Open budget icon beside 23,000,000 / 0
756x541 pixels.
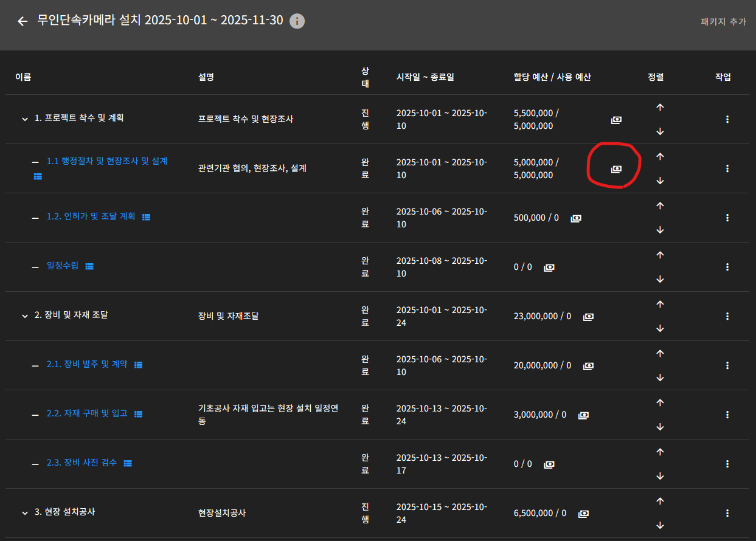tap(588, 317)
